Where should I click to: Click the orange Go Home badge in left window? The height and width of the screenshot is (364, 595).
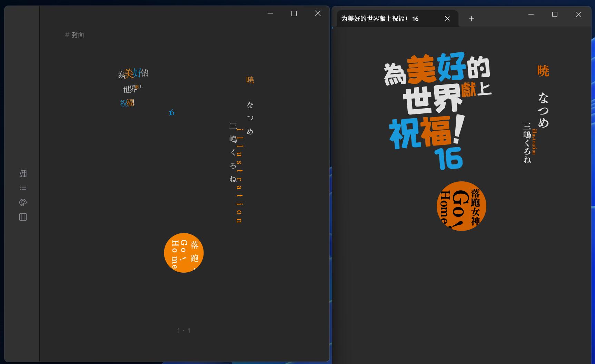[x=184, y=253]
